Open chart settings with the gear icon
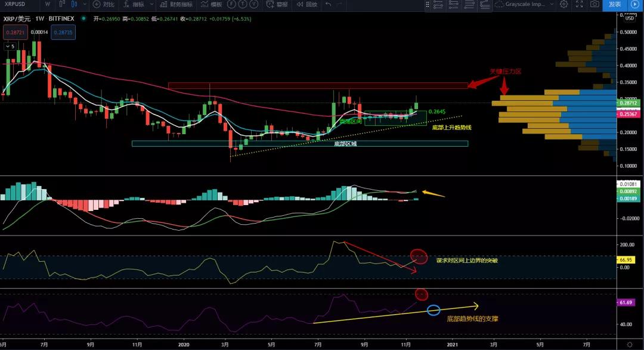The height and width of the screenshot is (350, 644). pos(565,5)
